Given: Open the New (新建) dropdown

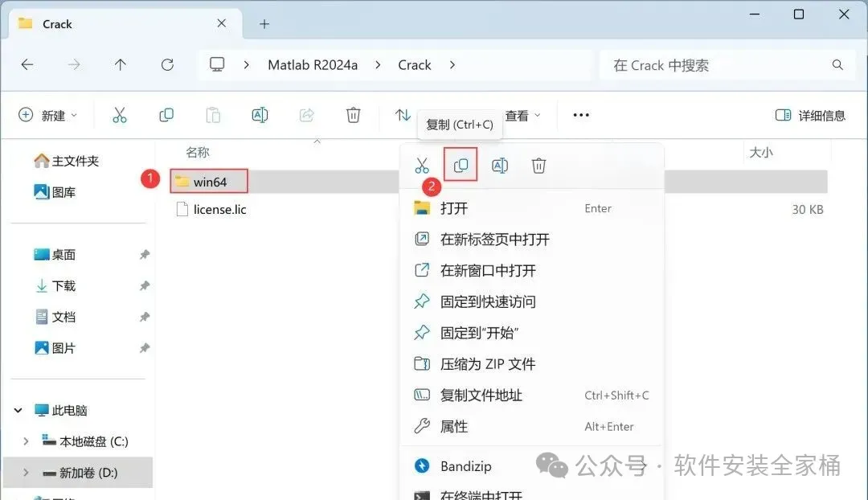Looking at the screenshot, I should [x=47, y=115].
